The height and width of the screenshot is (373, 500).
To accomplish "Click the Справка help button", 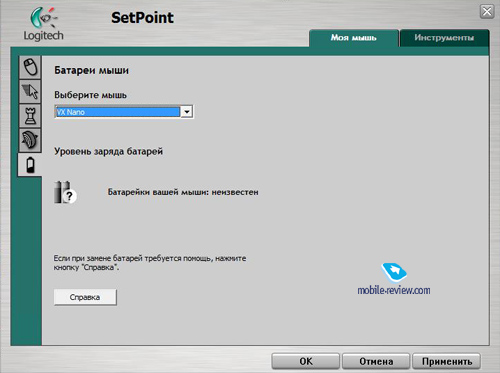I will point(85,297).
